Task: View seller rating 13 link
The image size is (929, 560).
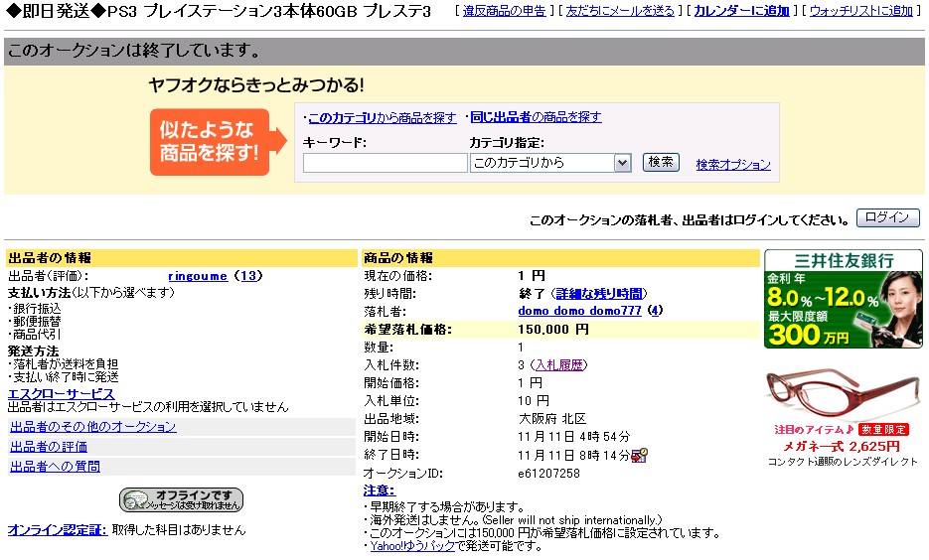Action: click(248, 276)
